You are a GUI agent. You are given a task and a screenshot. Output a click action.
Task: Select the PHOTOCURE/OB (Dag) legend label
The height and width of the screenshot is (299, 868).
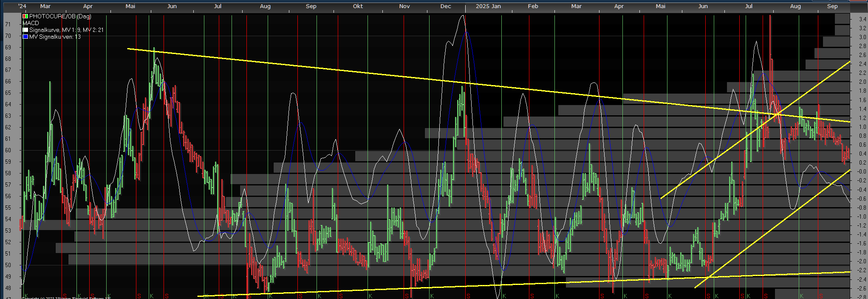coord(60,17)
